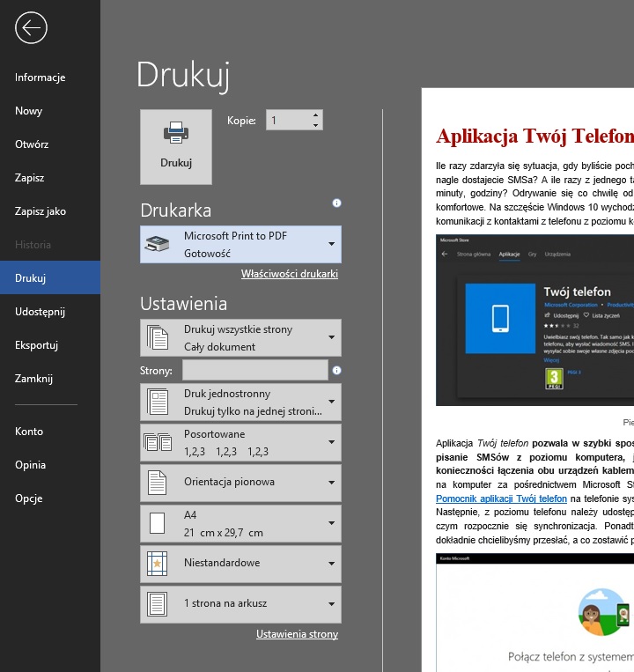Choose Otwórz in the sidebar

[x=50, y=144]
